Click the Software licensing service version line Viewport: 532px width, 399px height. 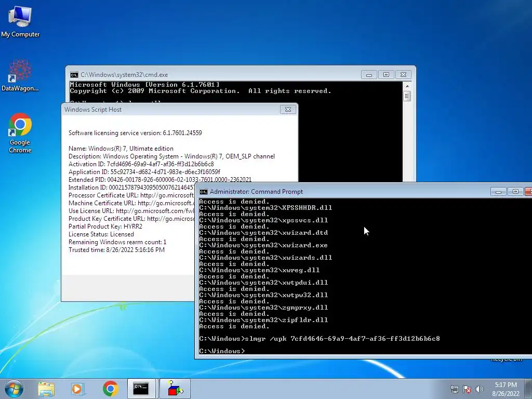click(135, 133)
